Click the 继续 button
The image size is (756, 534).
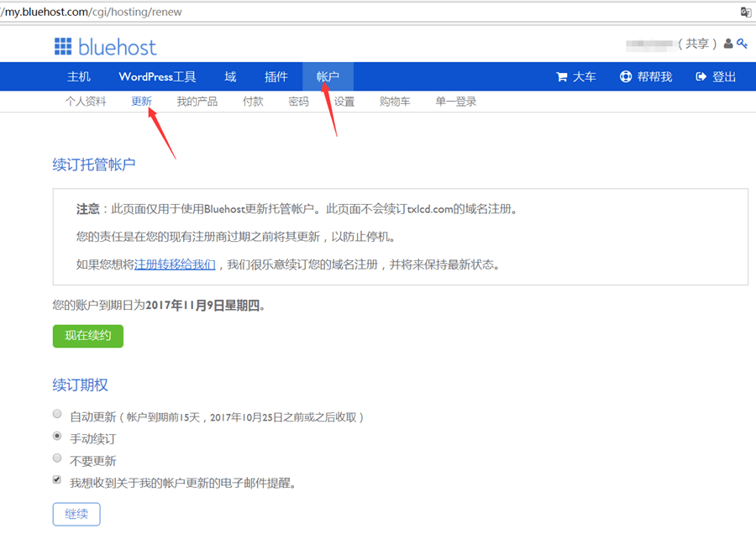(x=76, y=514)
